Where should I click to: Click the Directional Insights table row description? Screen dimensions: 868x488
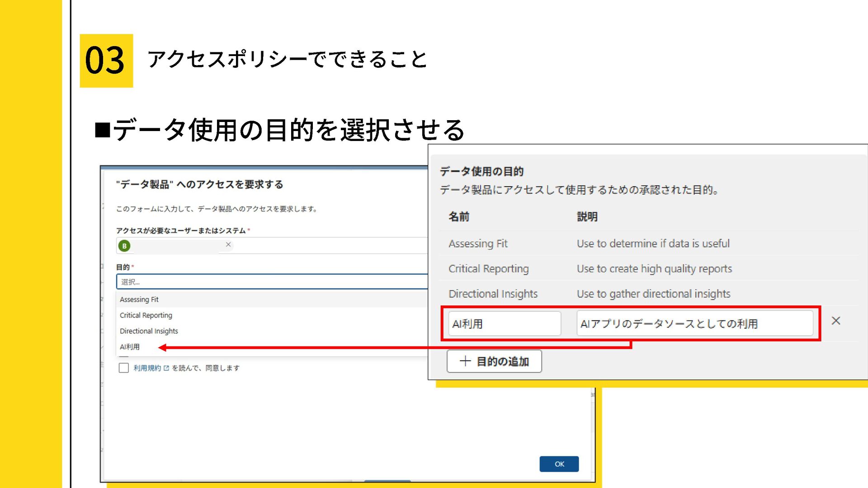click(x=653, y=294)
